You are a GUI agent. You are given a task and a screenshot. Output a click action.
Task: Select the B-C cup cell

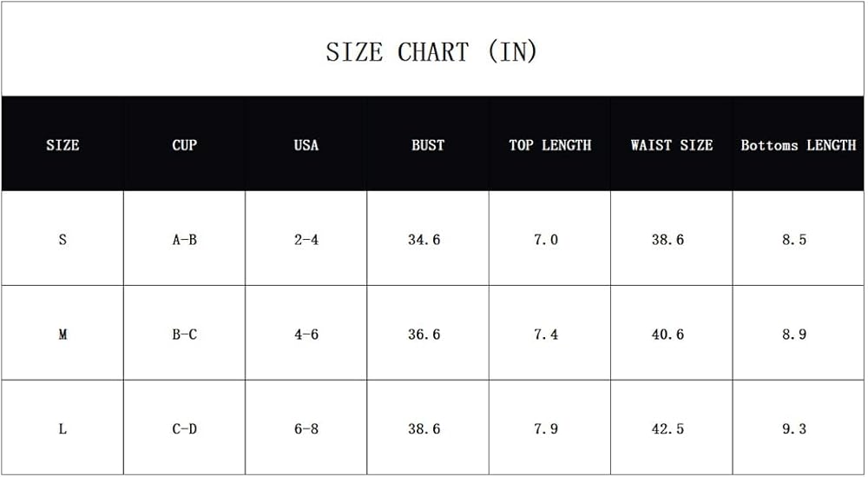pos(184,335)
